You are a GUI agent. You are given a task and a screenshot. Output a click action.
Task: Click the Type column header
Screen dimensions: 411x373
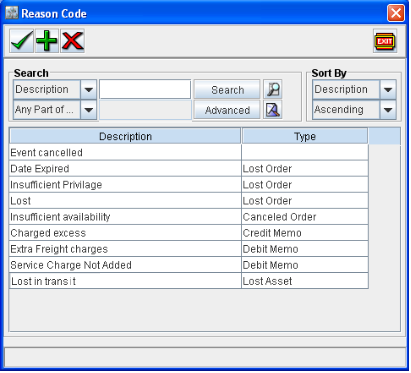pos(305,136)
